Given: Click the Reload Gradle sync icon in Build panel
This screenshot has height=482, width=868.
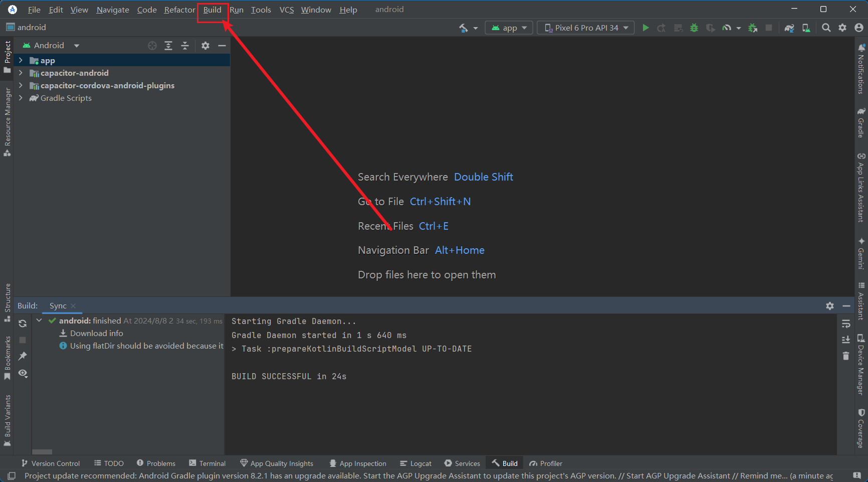Looking at the screenshot, I should 23,324.
